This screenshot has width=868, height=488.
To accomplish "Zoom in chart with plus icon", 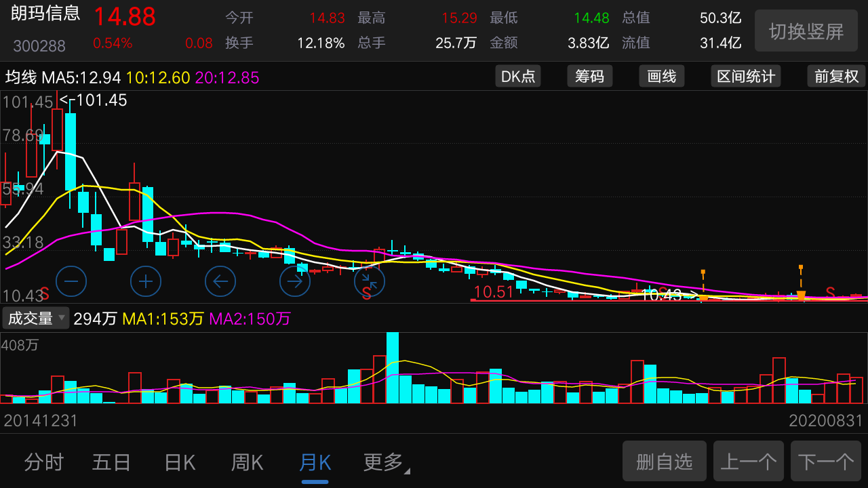I will 146,281.
